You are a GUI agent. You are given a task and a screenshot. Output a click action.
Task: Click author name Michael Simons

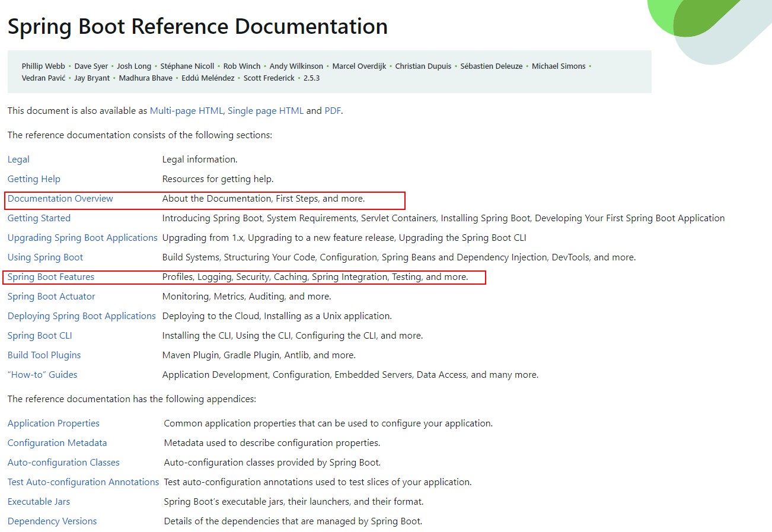559,66
